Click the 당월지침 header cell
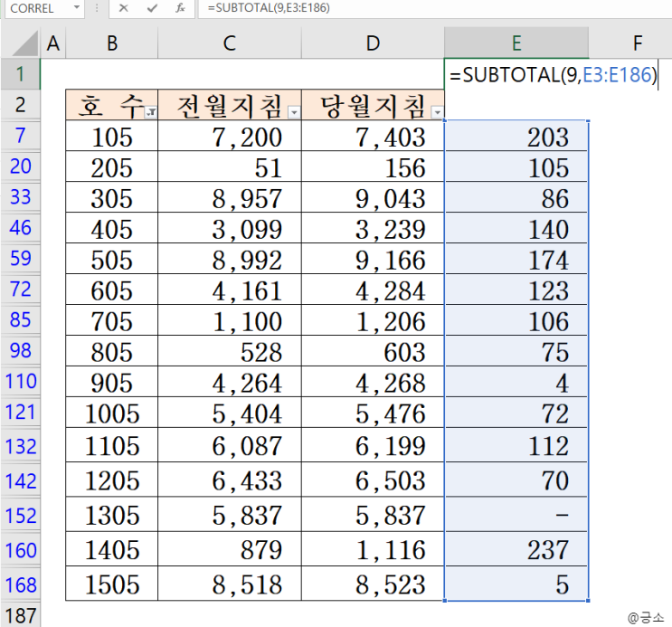This screenshot has height=627, width=672. point(373,105)
